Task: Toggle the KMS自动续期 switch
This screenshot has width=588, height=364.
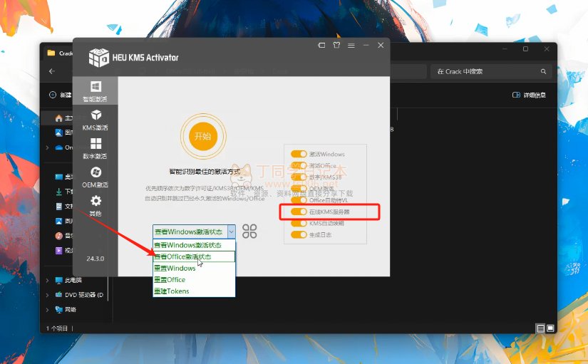Action: [x=299, y=224]
